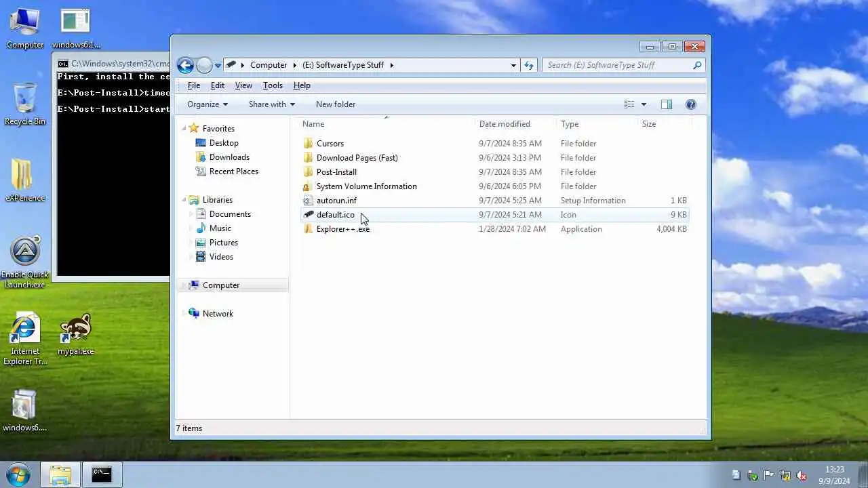Open the recent pages dropdown arrow

[x=218, y=66]
